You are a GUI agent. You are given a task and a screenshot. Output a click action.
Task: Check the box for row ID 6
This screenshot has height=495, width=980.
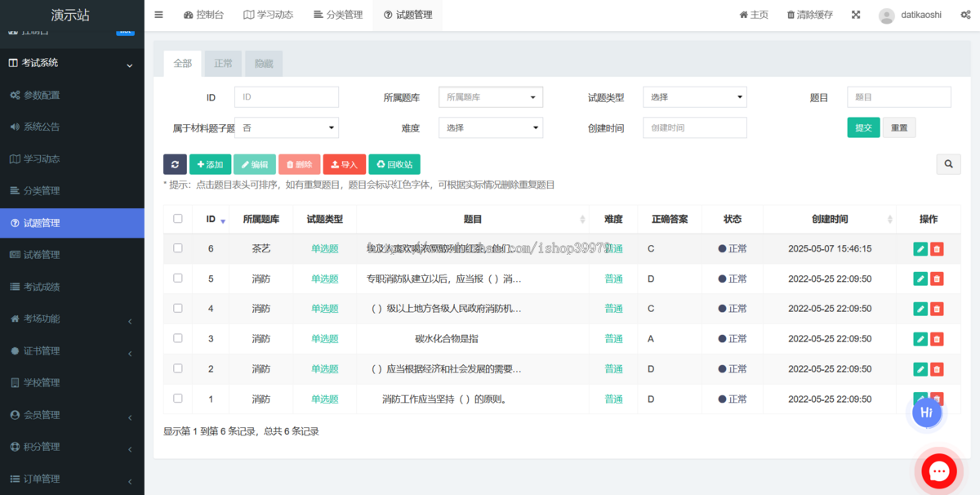(x=178, y=248)
